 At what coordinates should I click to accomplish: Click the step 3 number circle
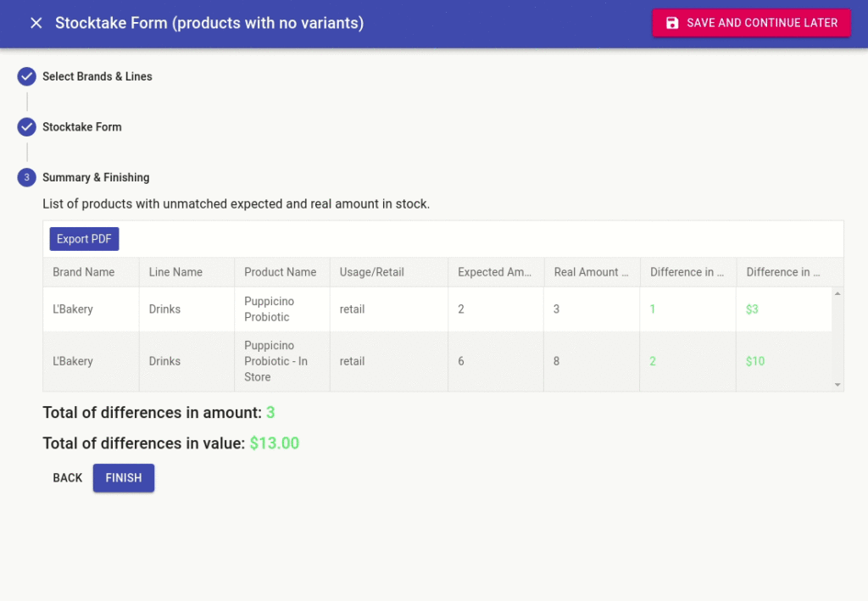click(26, 177)
